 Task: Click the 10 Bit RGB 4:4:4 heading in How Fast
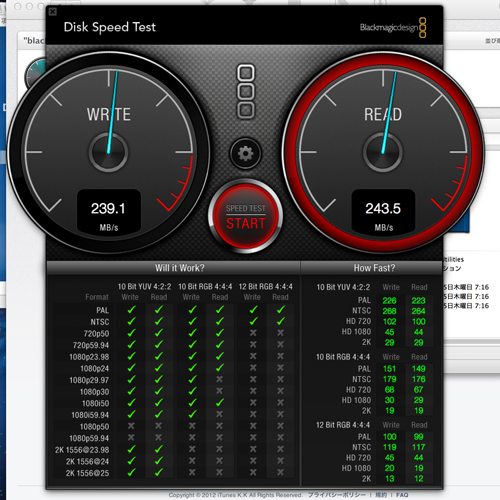pos(343,357)
